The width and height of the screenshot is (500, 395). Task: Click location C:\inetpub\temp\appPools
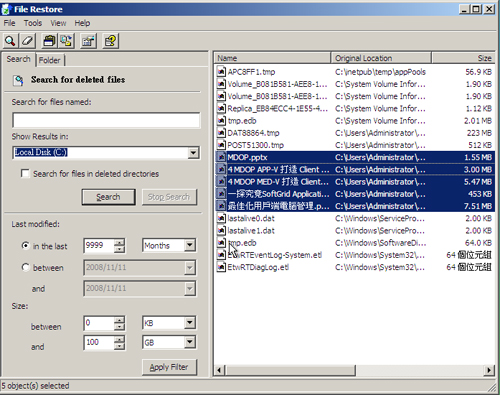pos(380,72)
